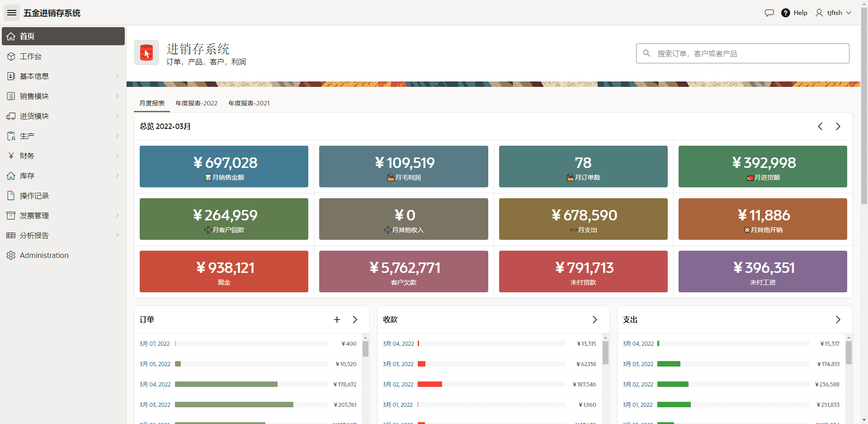This screenshot has height=424, width=868.
Task: Open full 支出 list via arrow
Action: (x=838, y=319)
